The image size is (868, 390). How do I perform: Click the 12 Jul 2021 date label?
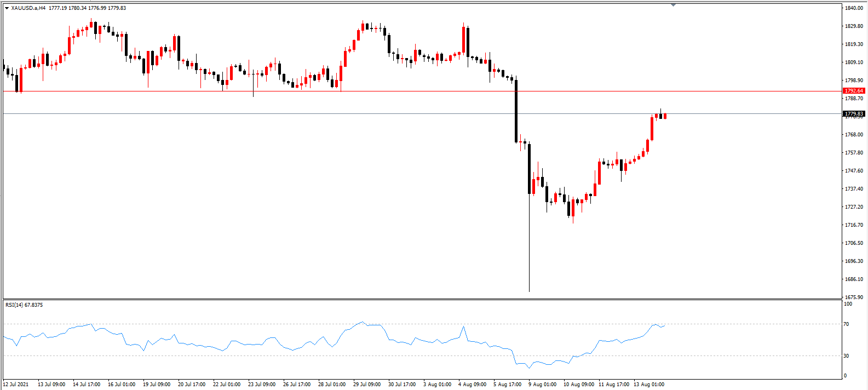click(x=16, y=385)
